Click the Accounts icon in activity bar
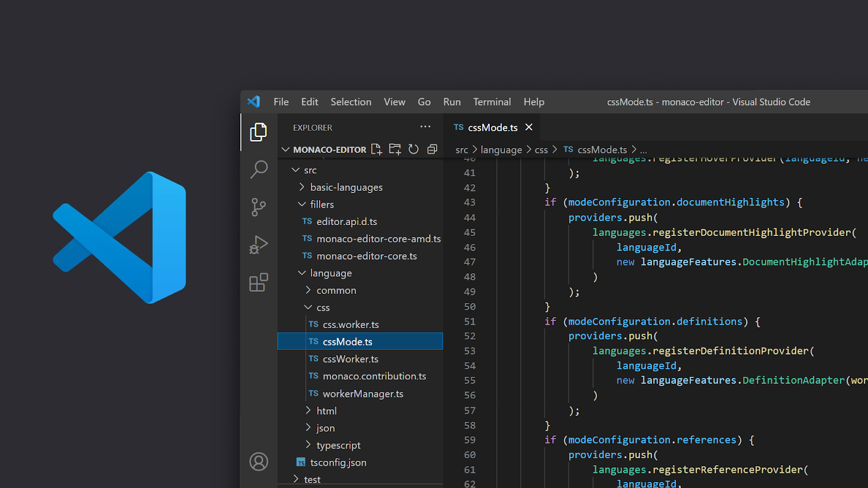 coord(259,462)
